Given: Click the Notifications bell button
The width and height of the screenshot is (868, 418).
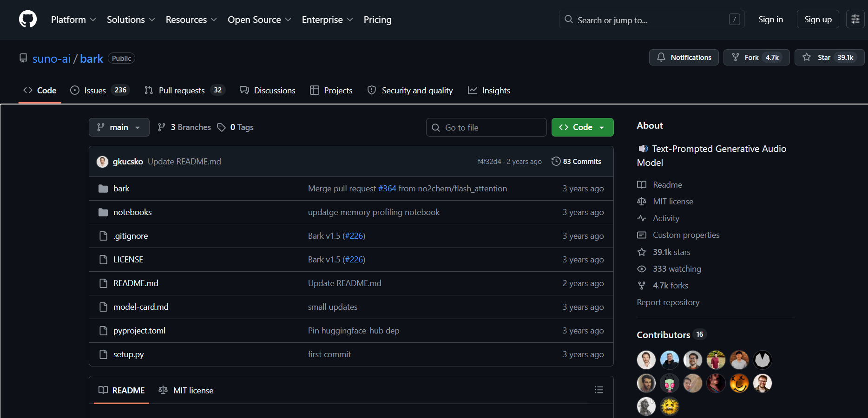Looking at the screenshot, I should pos(684,58).
